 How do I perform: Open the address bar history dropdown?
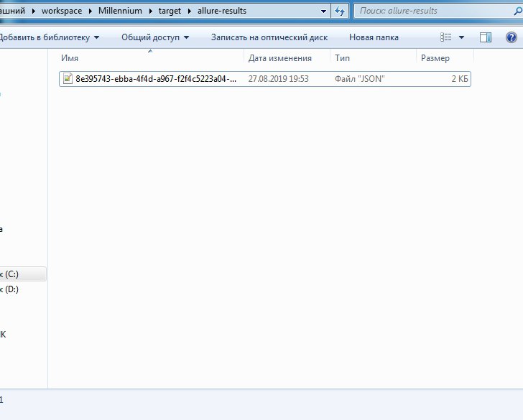point(323,11)
